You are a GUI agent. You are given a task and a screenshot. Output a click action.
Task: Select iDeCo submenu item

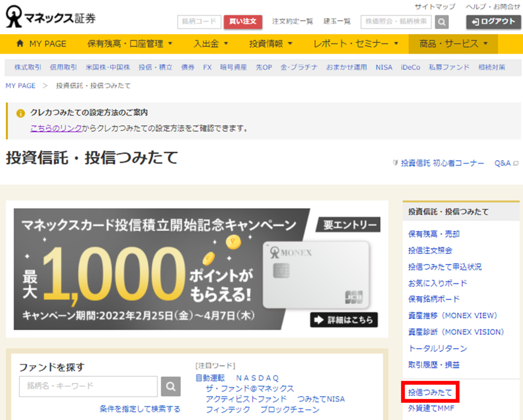[x=411, y=67]
